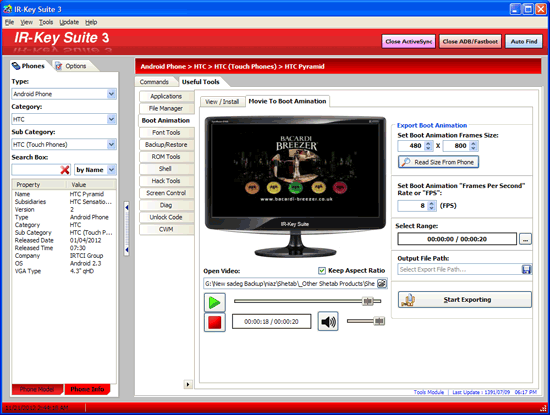Click the Tools Module status link

coord(429,392)
